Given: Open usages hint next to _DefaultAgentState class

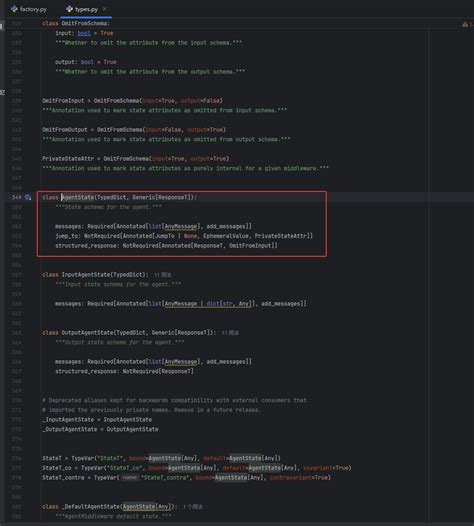Looking at the screenshot, I should (x=193, y=507).
